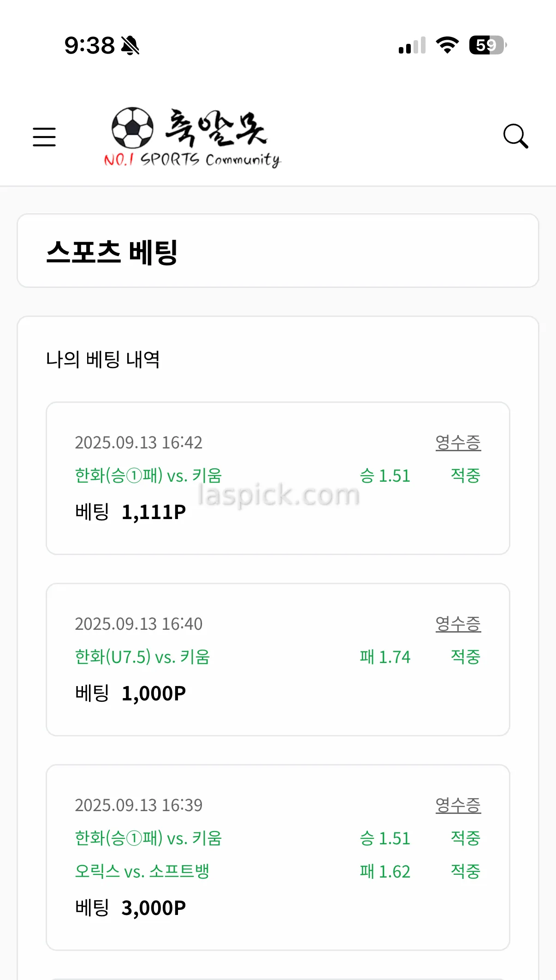556x980 pixels.
Task: Open receipt for 16:42 bet
Action: pyautogui.click(x=458, y=442)
